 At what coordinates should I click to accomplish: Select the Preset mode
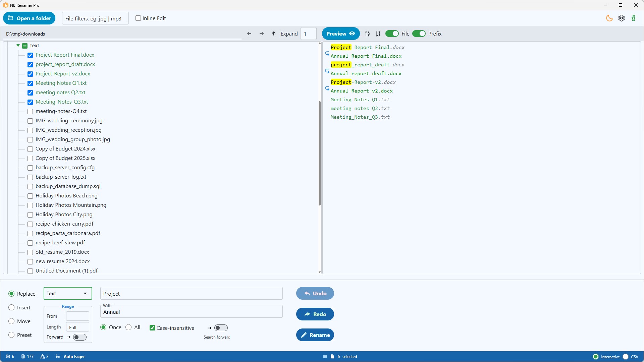coord(11,335)
